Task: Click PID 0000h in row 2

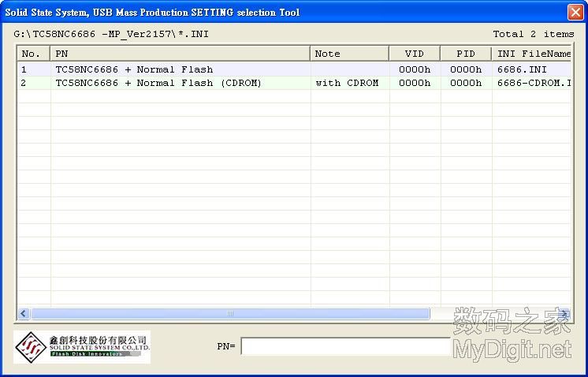Action: coord(466,83)
